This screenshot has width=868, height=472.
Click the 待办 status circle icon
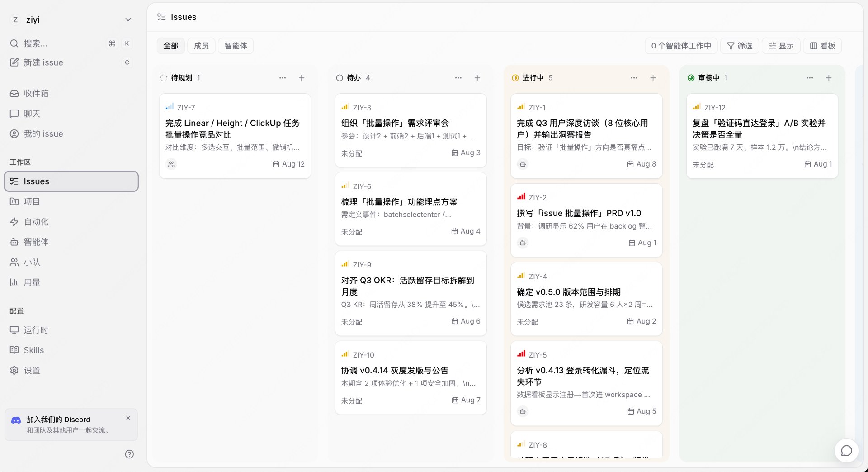pyautogui.click(x=340, y=78)
